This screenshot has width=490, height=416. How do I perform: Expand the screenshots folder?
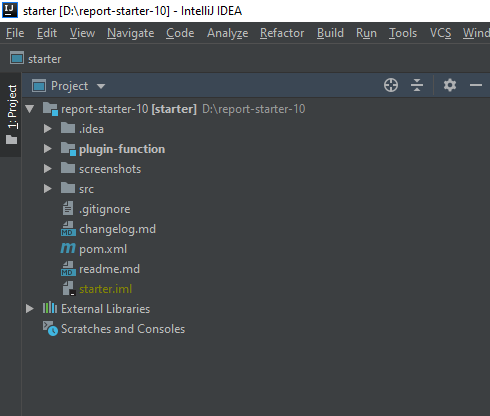click(x=48, y=169)
